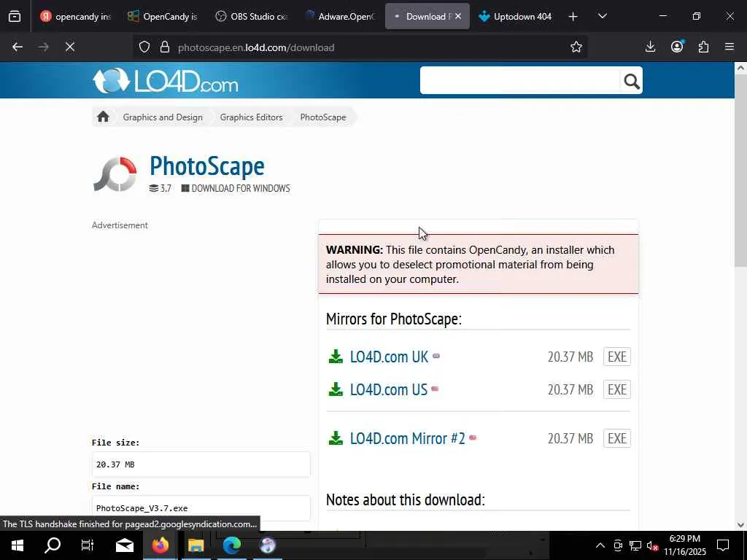Open Microsoft Edge from taskbar
747x560 pixels.
231,545
